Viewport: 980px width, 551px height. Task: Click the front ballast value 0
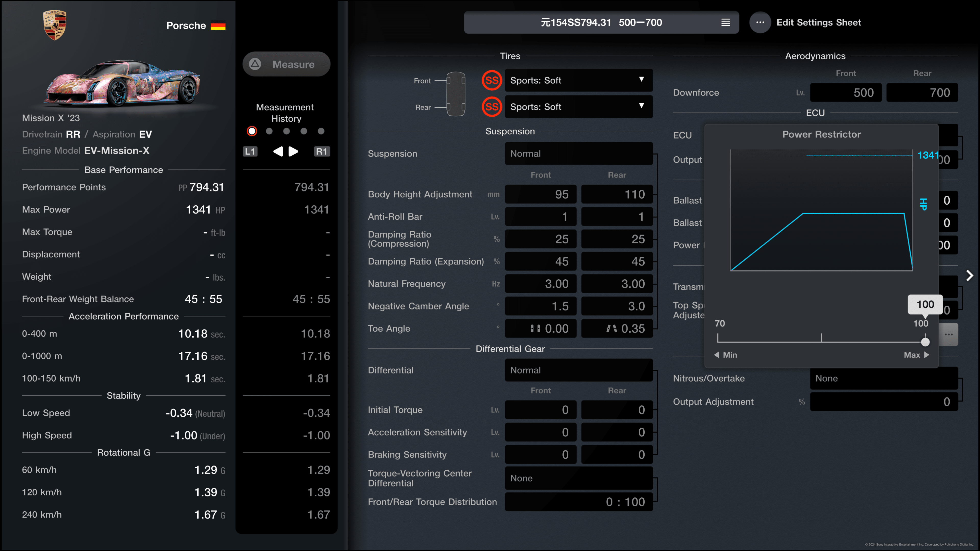(948, 201)
